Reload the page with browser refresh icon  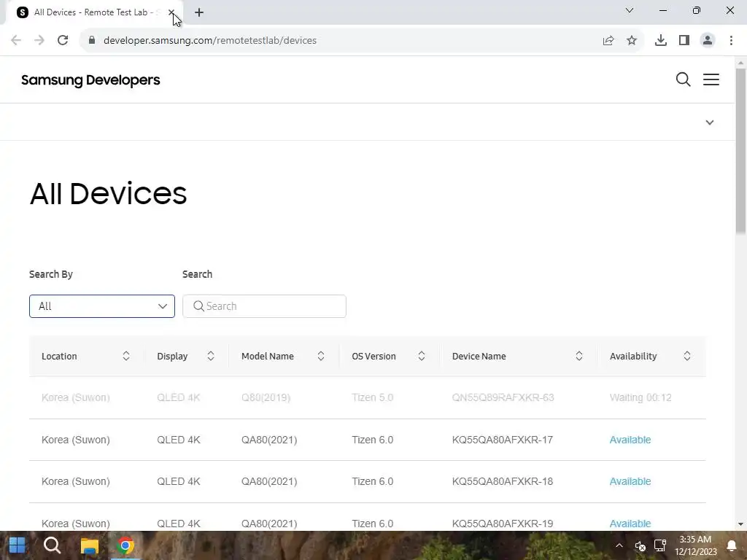(x=63, y=40)
